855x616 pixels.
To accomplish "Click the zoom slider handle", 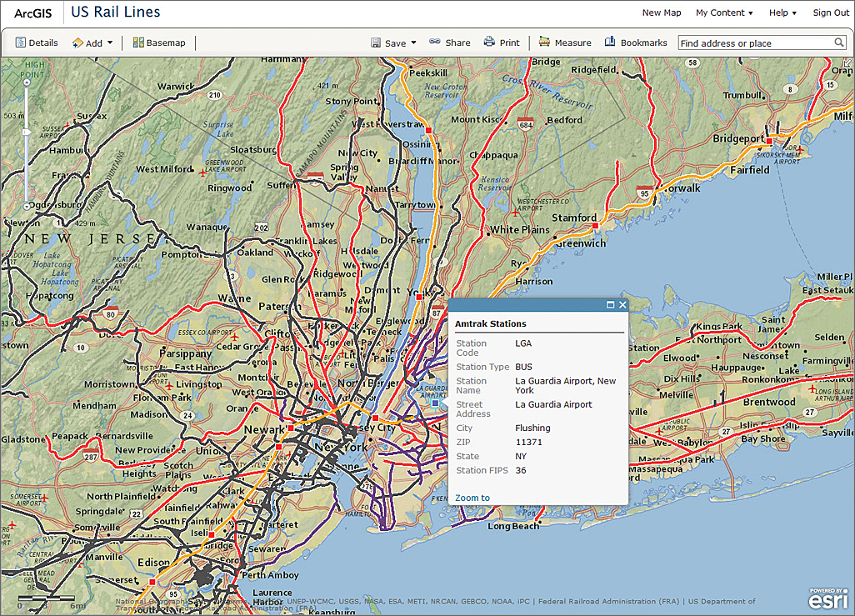I will (x=26, y=133).
